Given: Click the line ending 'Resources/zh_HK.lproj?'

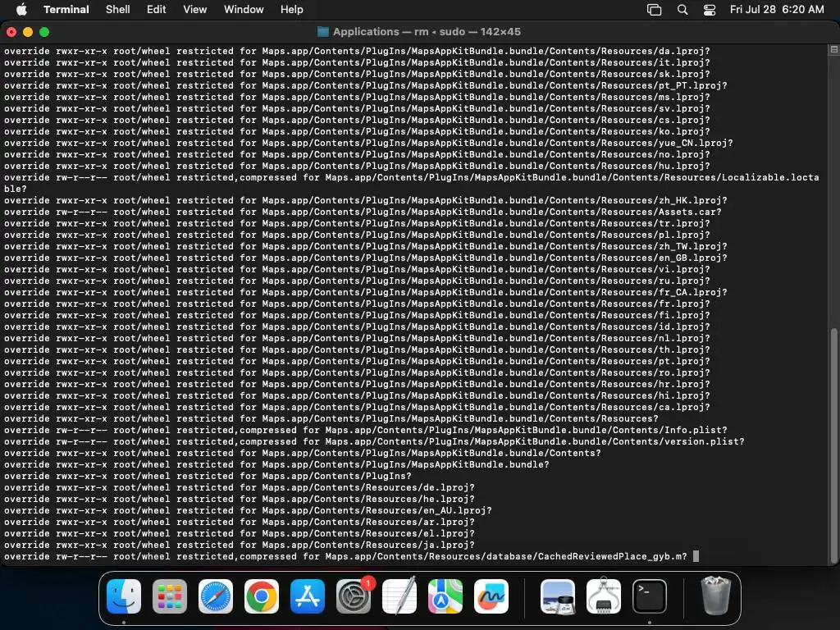Looking at the screenshot, I should [365, 200].
